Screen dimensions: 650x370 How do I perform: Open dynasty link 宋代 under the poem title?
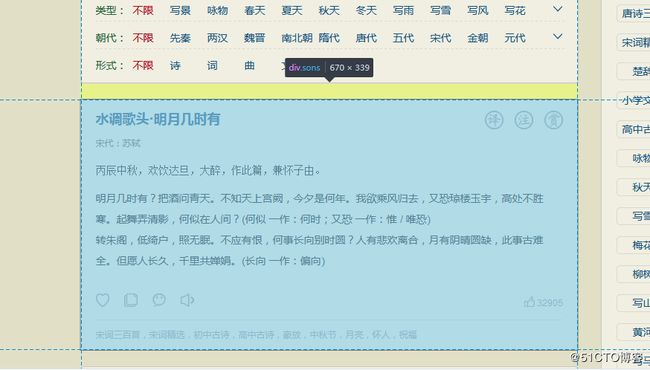click(x=104, y=143)
